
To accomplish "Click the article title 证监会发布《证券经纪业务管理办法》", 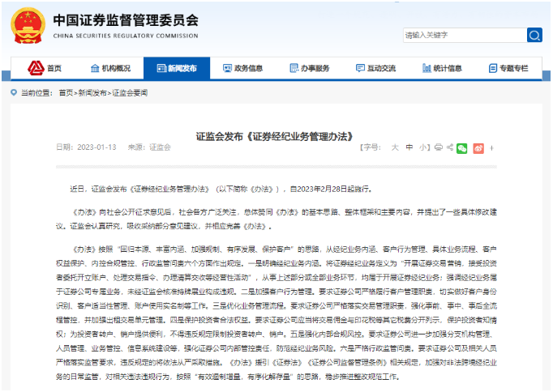I will (275, 136).
